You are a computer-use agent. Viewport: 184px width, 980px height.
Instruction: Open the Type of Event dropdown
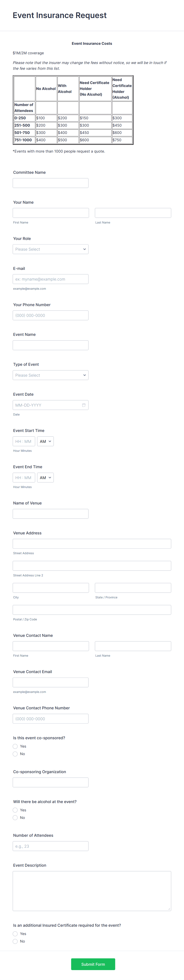[x=51, y=375]
